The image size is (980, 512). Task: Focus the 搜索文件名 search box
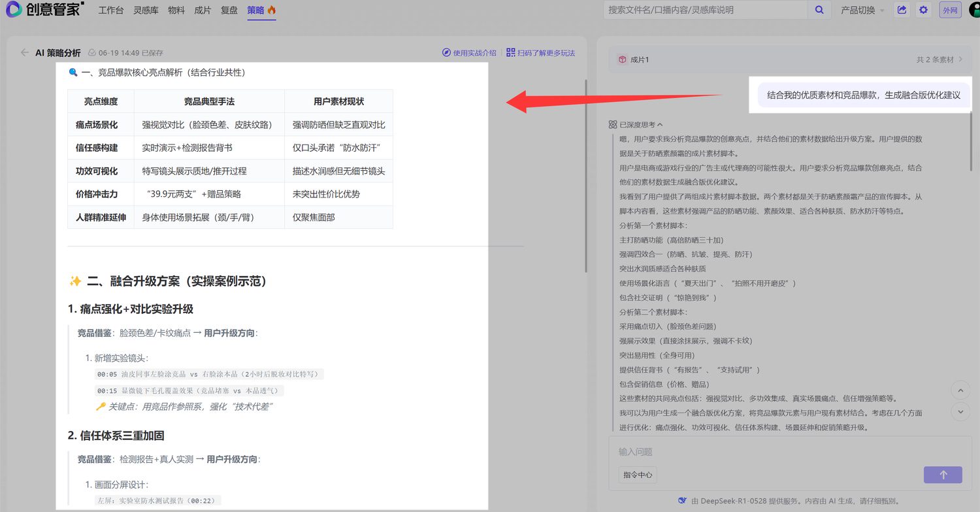[706, 10]
